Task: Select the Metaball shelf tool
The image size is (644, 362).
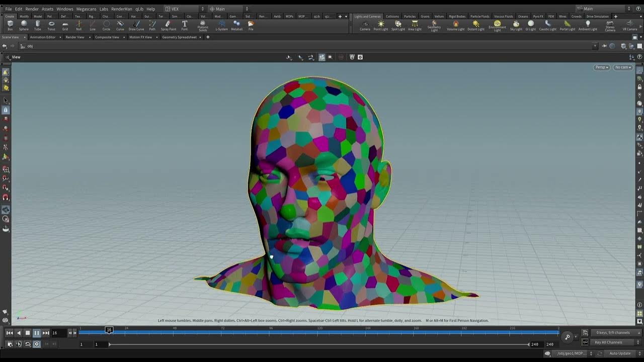Action: click(236, 26)
